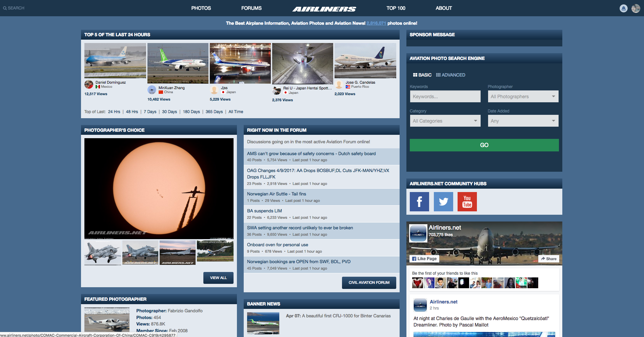Click the Airliners logo in header

[324, 9]
